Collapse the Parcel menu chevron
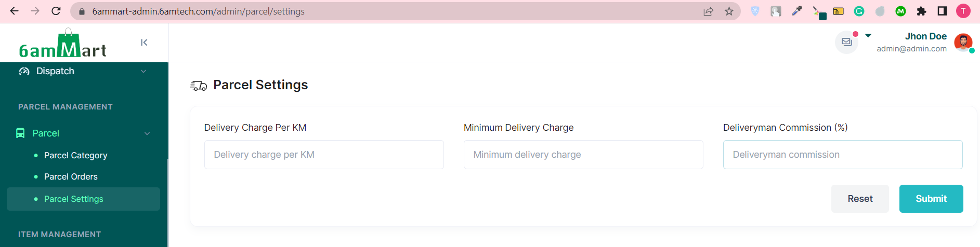The image size is (980, 247). tap(147, 134)
